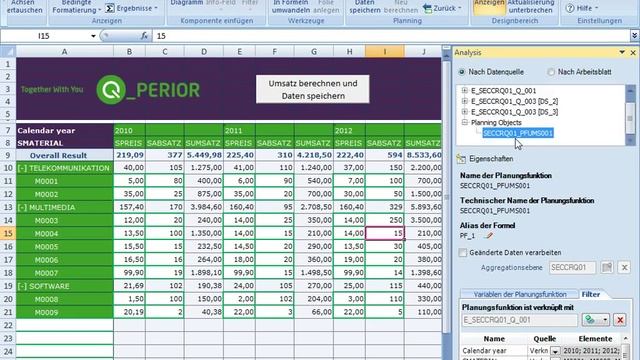
Task: Click the Diagramm ribbon button
Action: coord(187,3)
